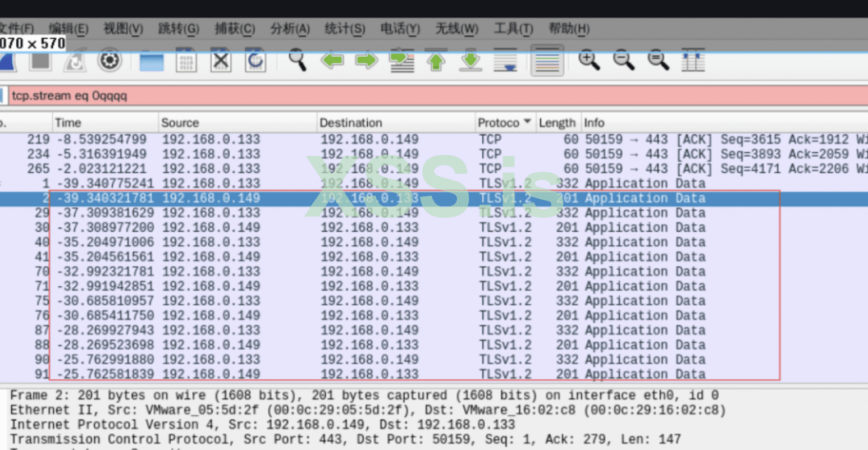
Task: Jump to the last packet
Action: point(470,61)
